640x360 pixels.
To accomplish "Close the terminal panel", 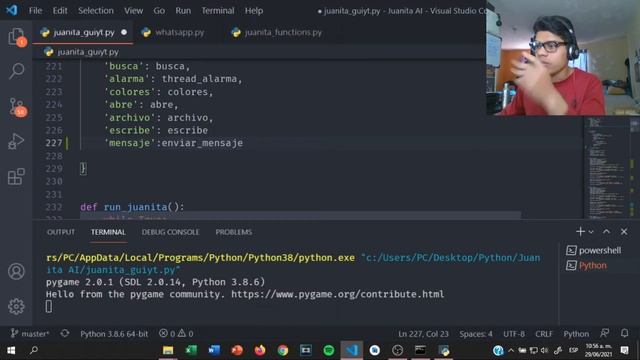I will [624, 231].
